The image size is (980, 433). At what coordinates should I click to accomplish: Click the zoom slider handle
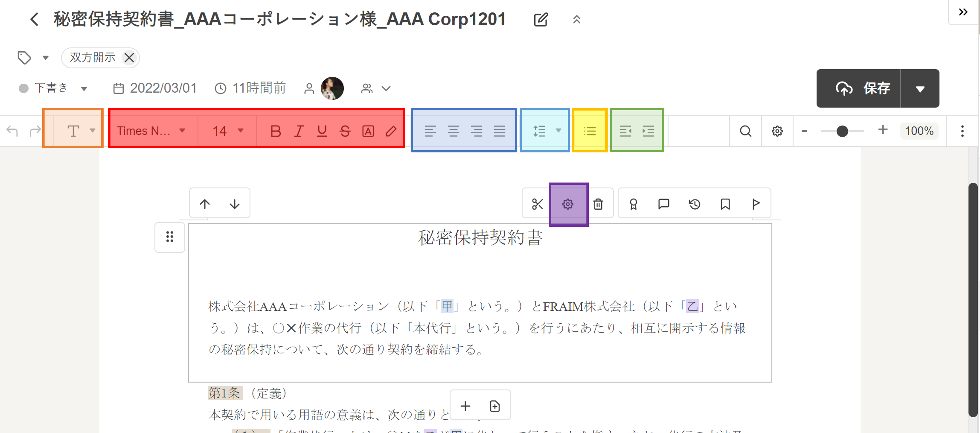click(842, 131)
